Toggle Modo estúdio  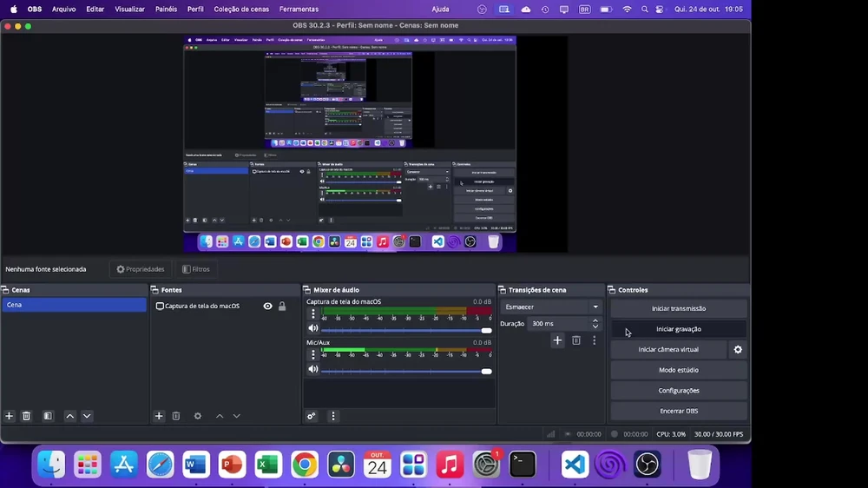(679, 370)
